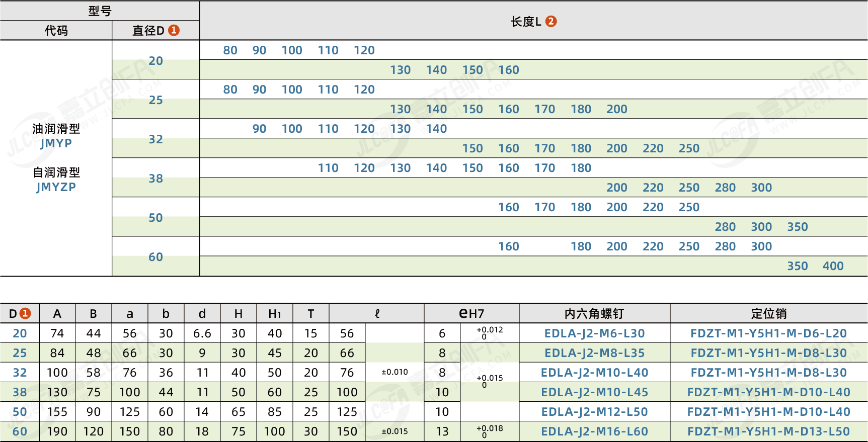Click the 内六角螺钉 column header

[x=594, y=314]
